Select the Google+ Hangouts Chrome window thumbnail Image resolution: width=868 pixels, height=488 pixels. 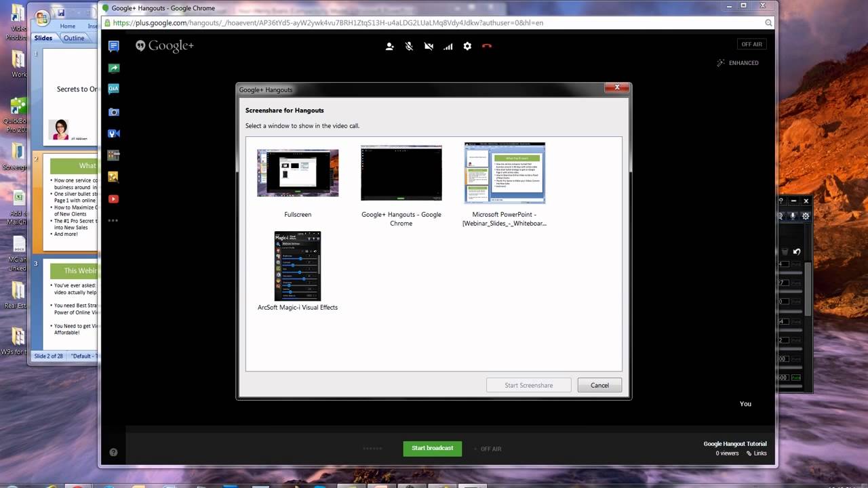click(401, 173)
